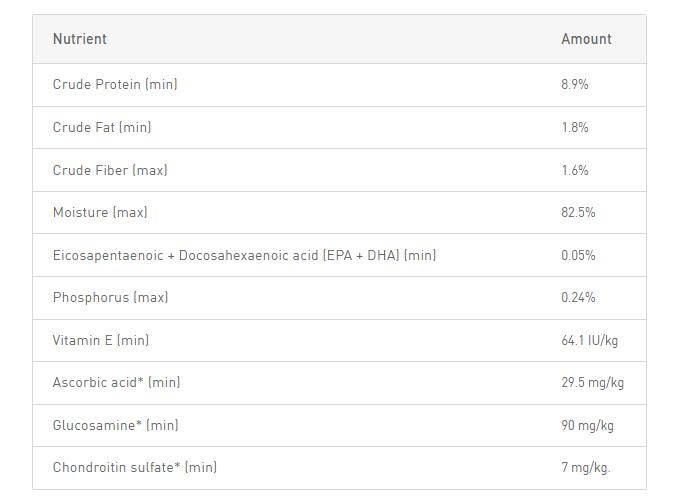Select the Vitamin E (min) label

coord(101,340)
